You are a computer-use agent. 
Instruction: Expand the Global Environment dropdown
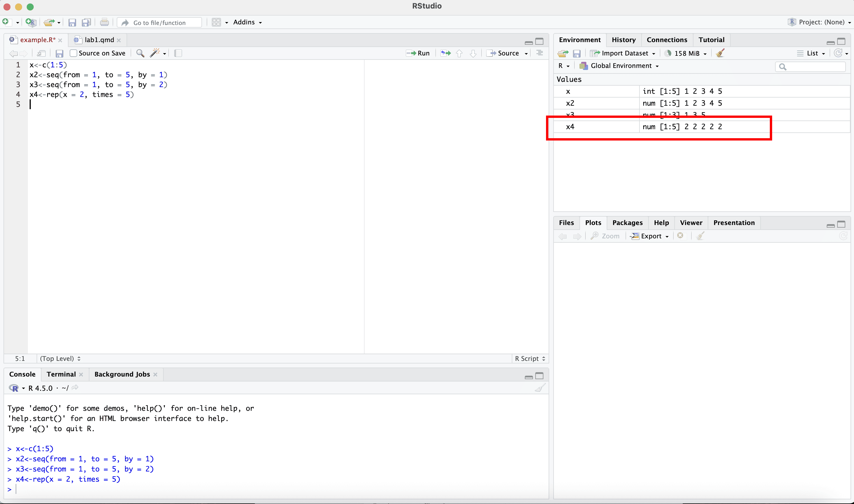click(620, 66)
